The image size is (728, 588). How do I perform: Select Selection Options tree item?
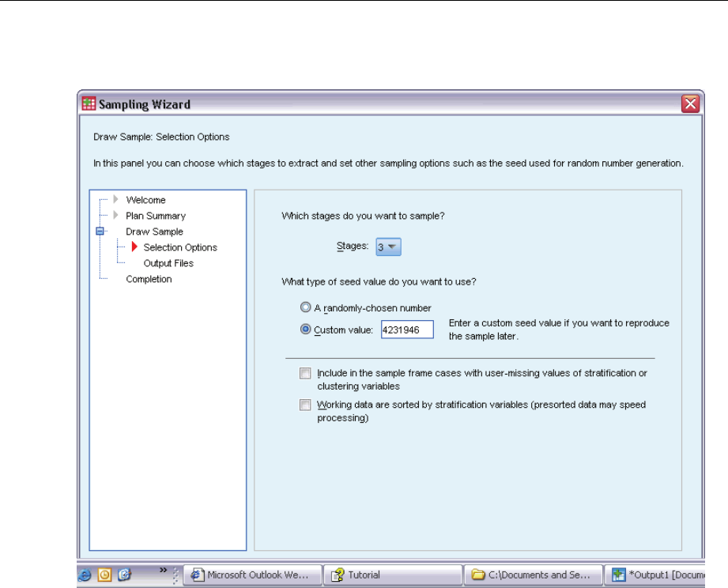click(180, 247)
